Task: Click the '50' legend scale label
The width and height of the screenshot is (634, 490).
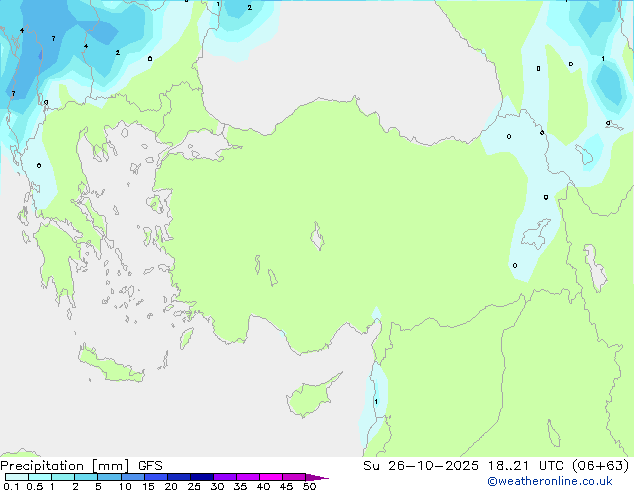Action: pyautogui.click(x=309, y=486)
